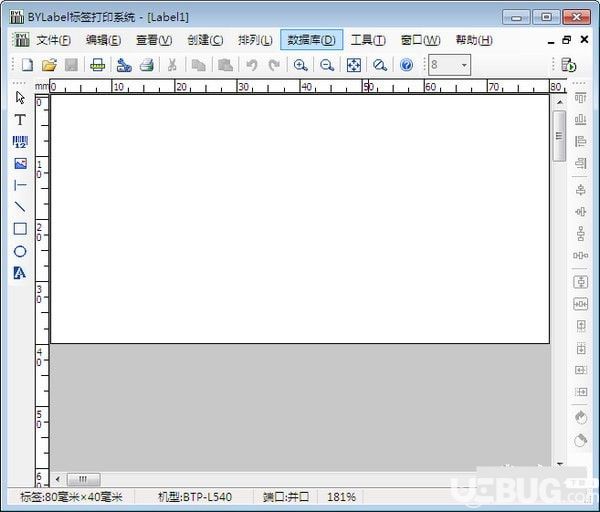Click the center vertically on label icon
Screen dimensions: 600x512
580,282
